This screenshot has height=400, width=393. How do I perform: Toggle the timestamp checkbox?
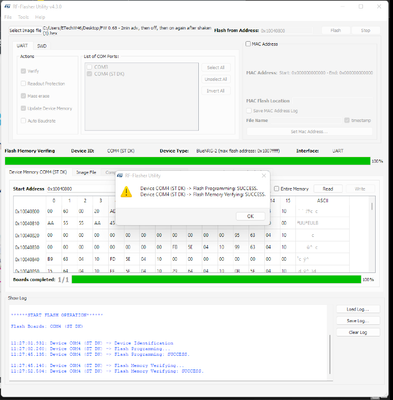pos(347,120)
